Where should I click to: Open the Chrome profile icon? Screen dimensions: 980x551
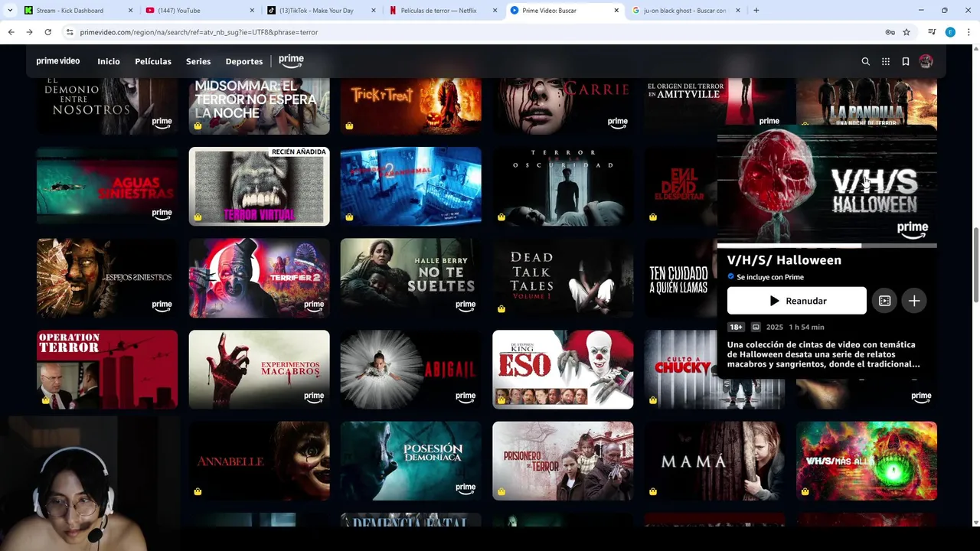pyautogui.click(x=950, y=32)
